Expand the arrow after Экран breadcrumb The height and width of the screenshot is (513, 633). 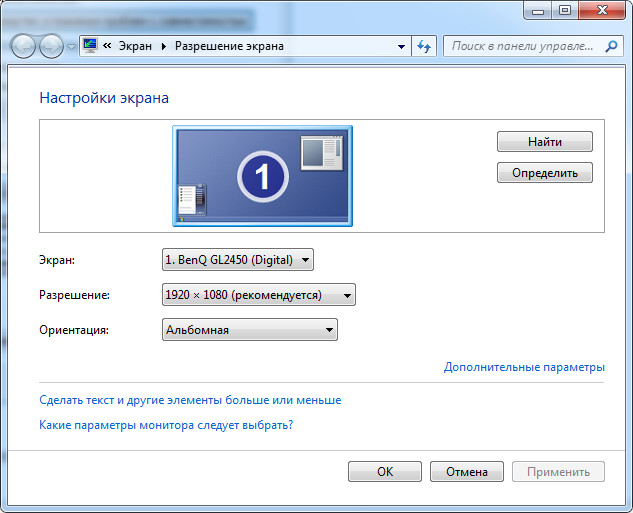click(x=163, y=46)
